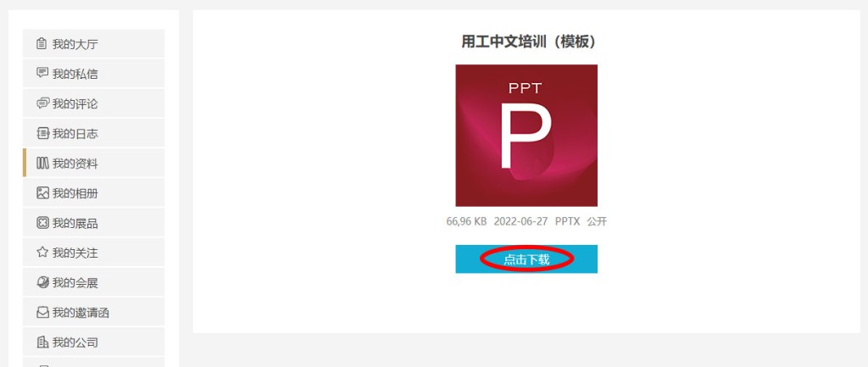Click the box icon beside 我的展品
868x367 pixels.
coord(42,223)
